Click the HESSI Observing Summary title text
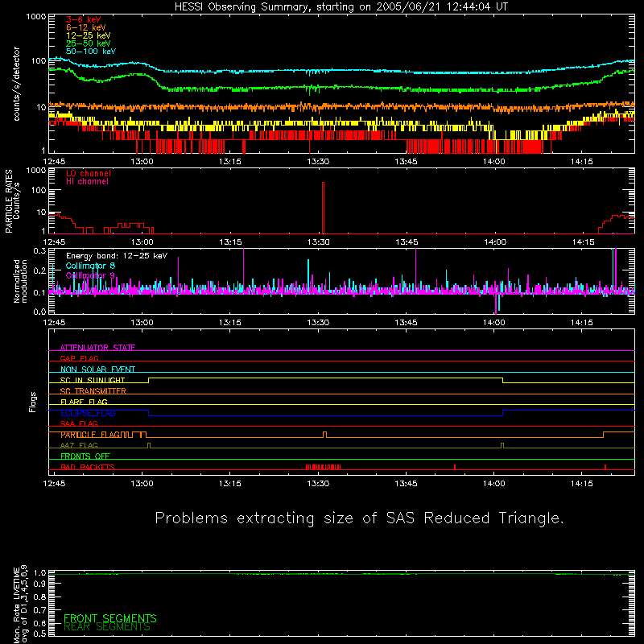Viewport: 644px width, 644px height. [x=341, y=7]
